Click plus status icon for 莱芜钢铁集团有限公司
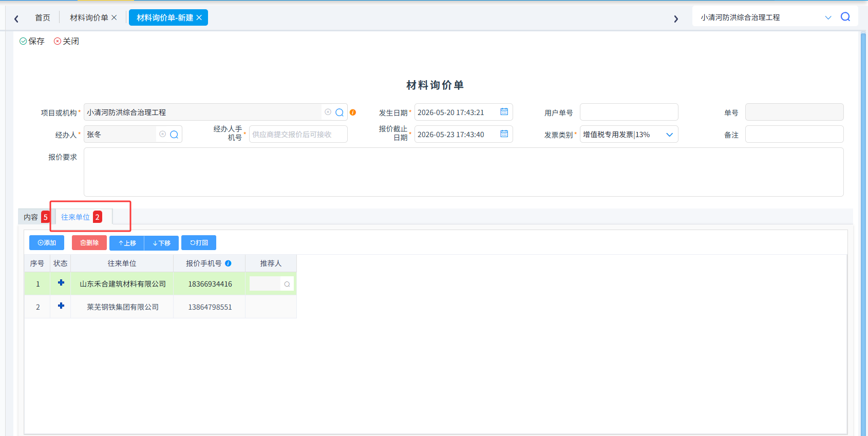The height and width of the screenshot is (436, 868). click(61, 306)
